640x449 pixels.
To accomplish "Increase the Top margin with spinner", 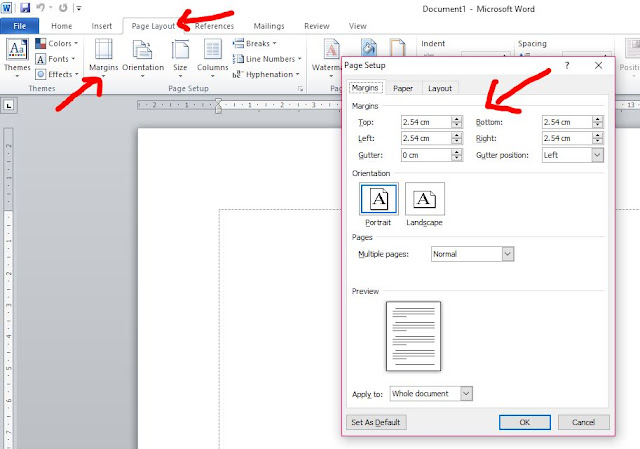I will tap(457, 119).
